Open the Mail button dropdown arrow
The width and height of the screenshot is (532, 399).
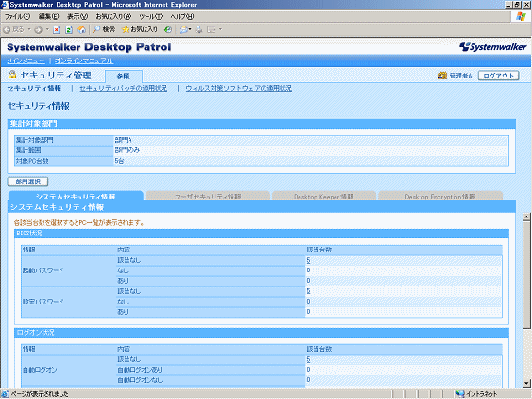[190, 30]
